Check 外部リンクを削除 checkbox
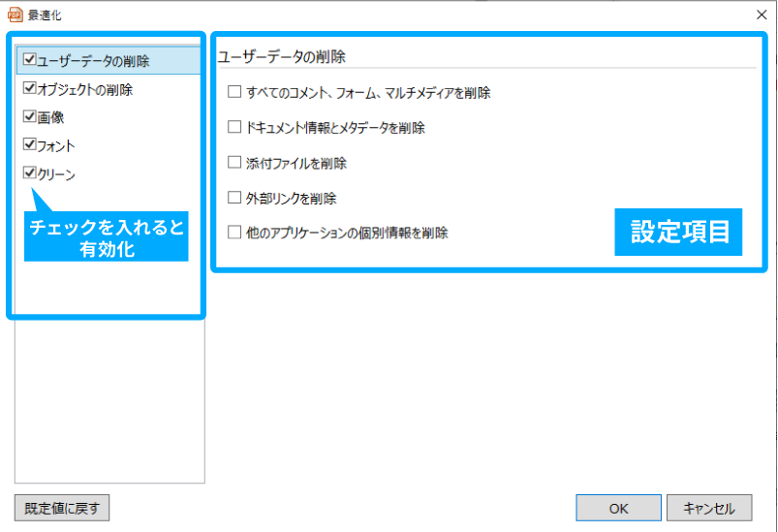This screenshot has height=532, width=778. tap(234, 198)
